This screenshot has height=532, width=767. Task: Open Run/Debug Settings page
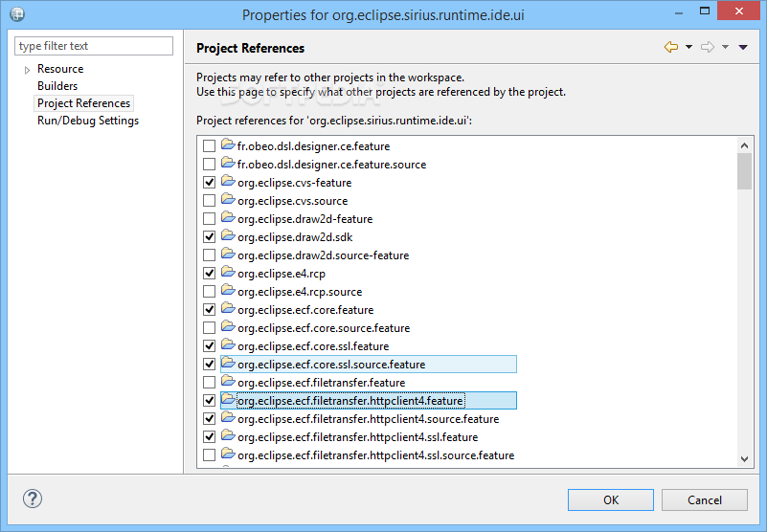coord(88,121)
